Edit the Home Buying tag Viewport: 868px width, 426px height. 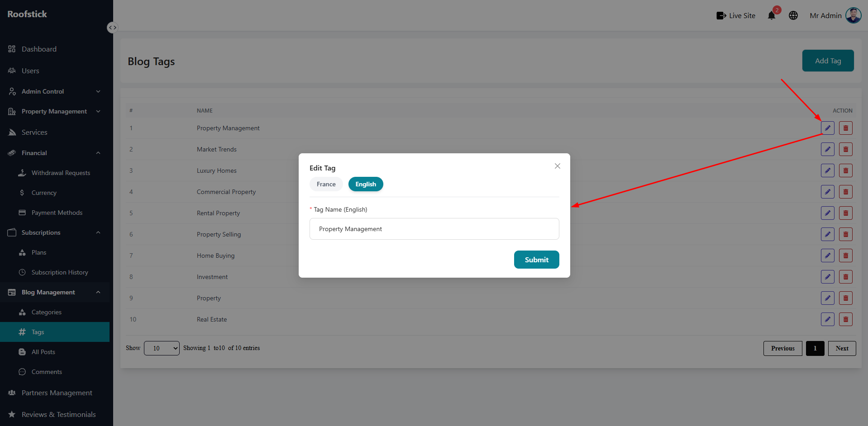click(x=827, y=256)
